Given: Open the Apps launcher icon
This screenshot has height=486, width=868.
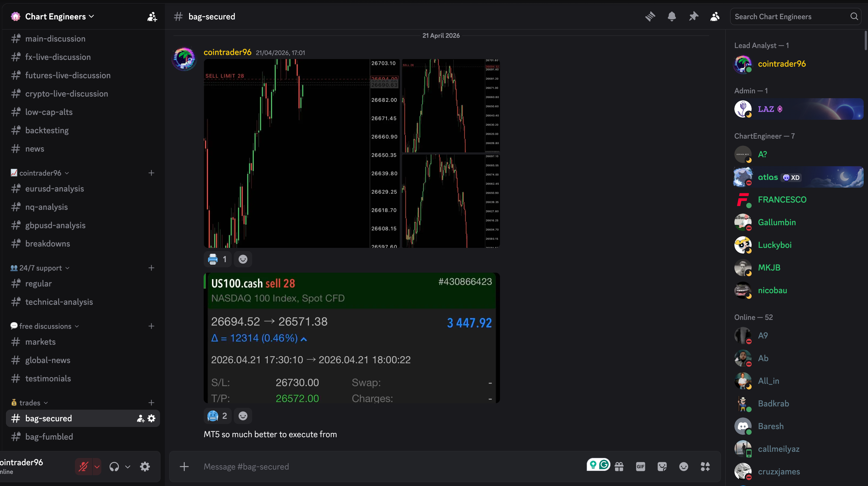Looking at the screenshot, I should [x=705, y=467].
